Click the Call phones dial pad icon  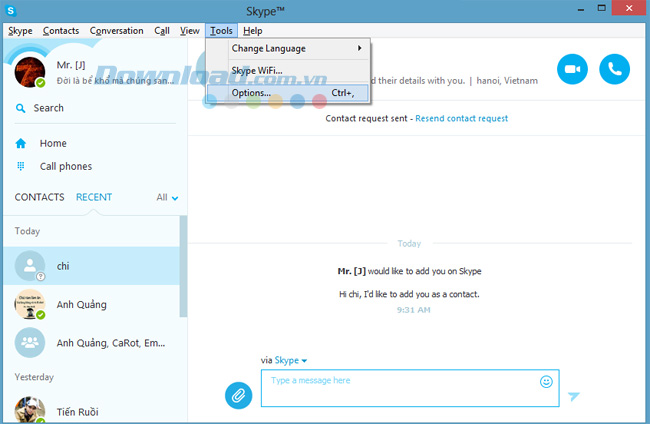click(21, 166)
